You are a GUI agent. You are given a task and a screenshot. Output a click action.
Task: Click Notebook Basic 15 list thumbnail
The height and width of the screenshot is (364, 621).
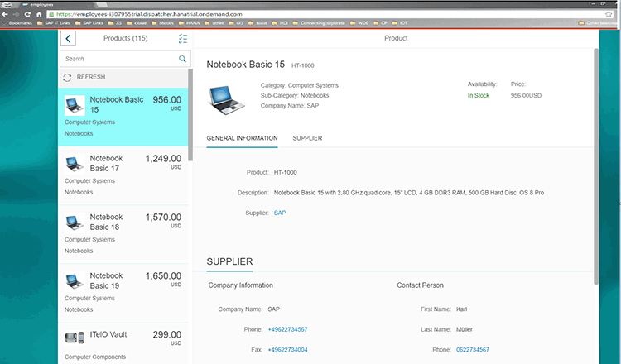[x=75, y=105]
